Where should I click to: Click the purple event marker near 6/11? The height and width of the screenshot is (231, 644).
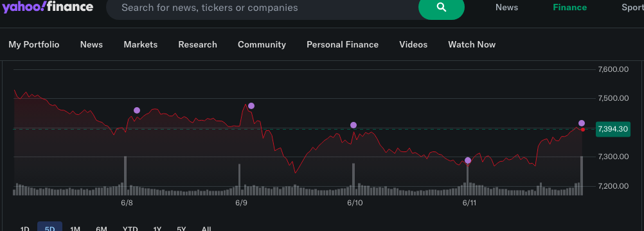click(x=467, y=160)
